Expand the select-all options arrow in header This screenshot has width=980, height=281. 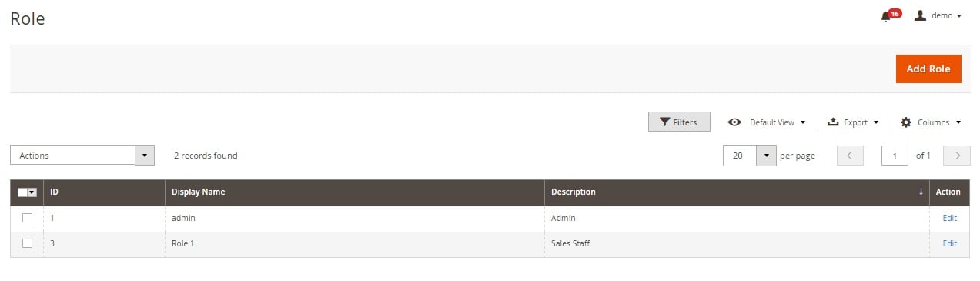[x=32, y=192]
